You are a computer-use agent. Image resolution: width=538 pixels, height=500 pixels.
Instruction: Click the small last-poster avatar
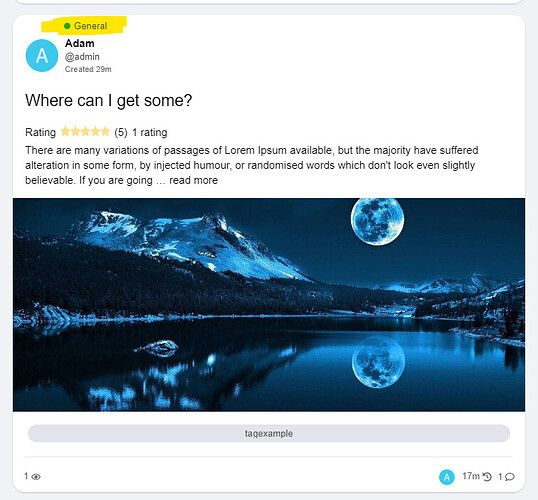pyautogui.click(x=447, y=477)
